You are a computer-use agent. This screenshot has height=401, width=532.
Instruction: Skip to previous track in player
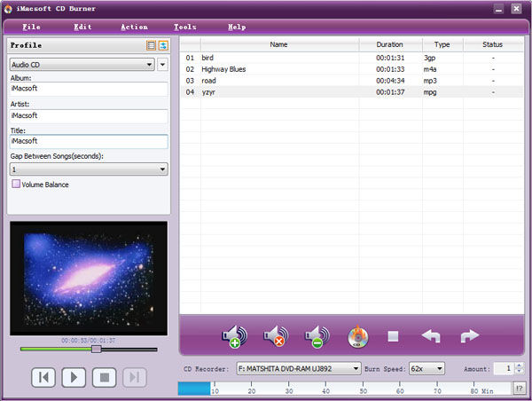[43, 377]
